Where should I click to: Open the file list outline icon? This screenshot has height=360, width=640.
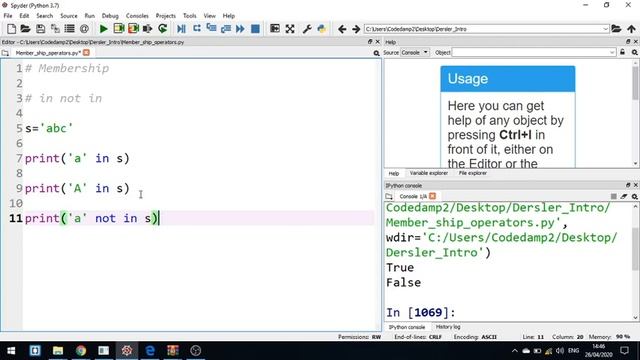click(x=69, y=29)
